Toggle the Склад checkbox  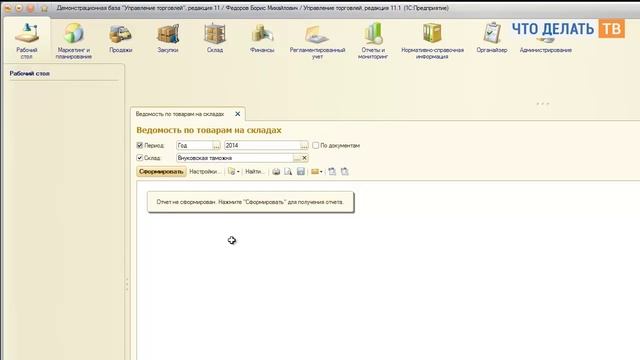coord(140,158)
